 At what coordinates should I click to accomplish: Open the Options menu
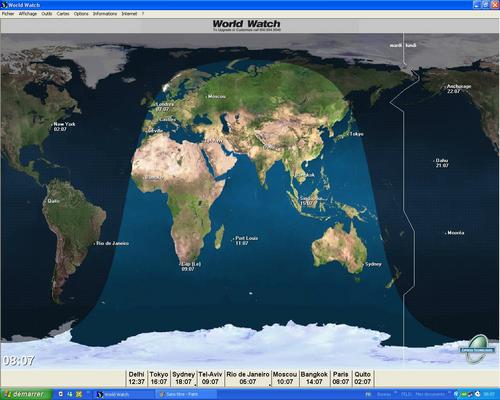pos(81,14)
